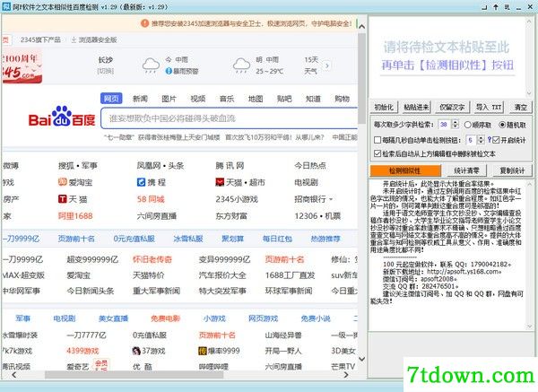Select the 视频 search tab
Screen dimensions: 538x392
(x=198, y=99)
